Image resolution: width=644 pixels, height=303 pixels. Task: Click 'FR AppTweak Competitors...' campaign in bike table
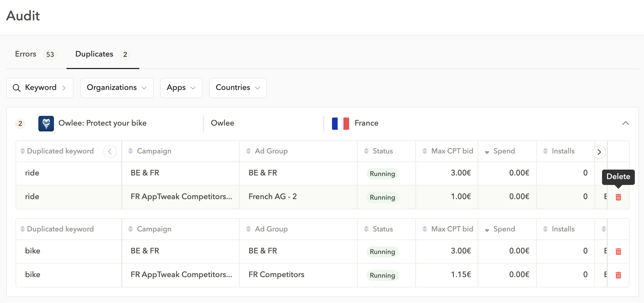(181, 275)
